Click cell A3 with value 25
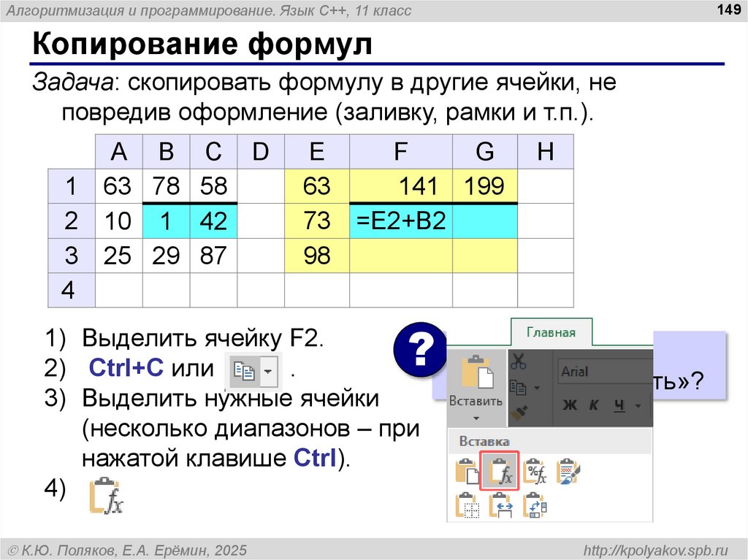Screen dimensions: 748x560 (119, 256)
